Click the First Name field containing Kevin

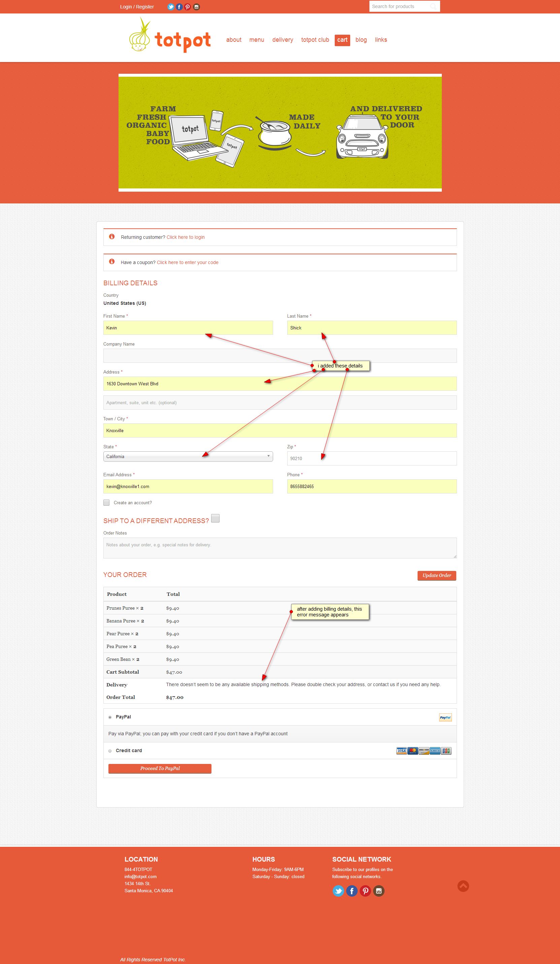pyautogui.click(x=188, y=328)
